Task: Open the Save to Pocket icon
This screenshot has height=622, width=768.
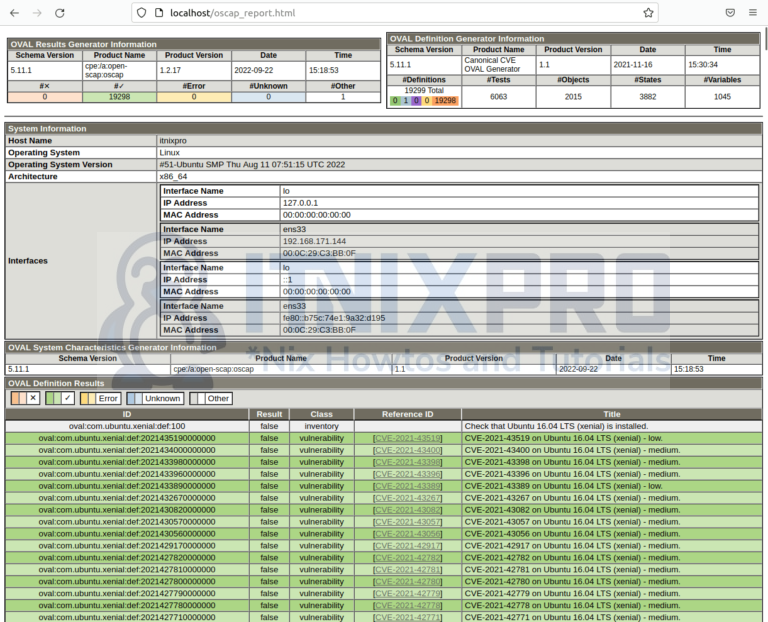Action: pos(730,13)
